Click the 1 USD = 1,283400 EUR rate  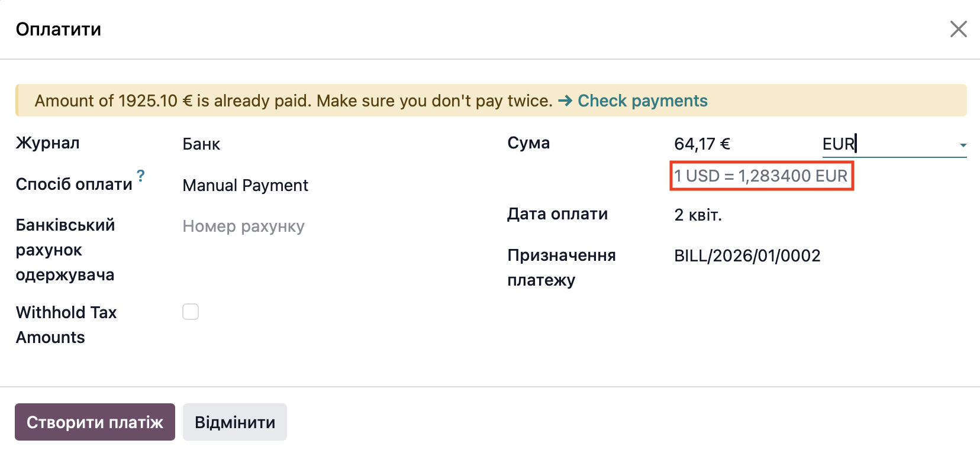click(761, 176)
